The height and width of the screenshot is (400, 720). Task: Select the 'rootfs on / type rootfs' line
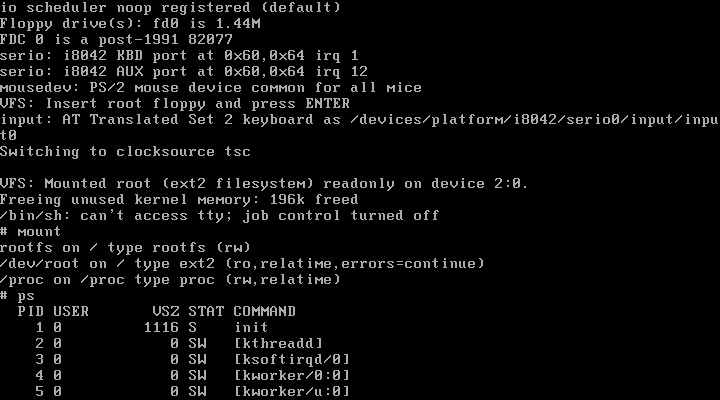tap(125, 248)
